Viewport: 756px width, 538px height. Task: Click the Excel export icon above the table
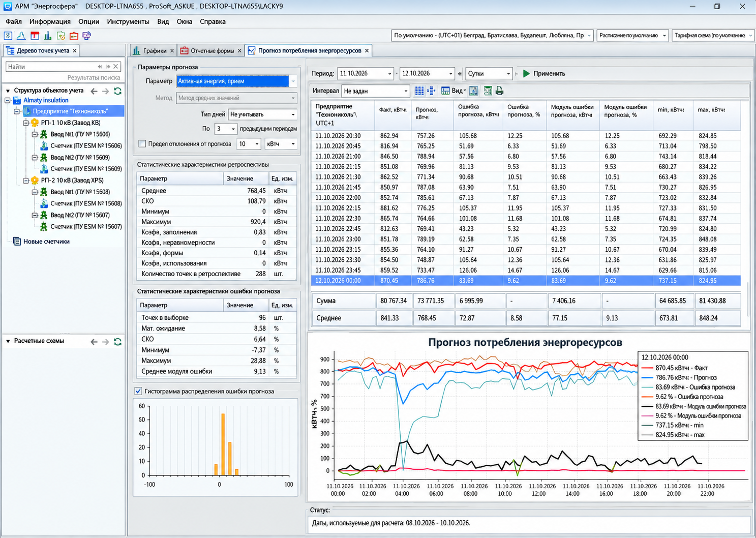point(488,91)
